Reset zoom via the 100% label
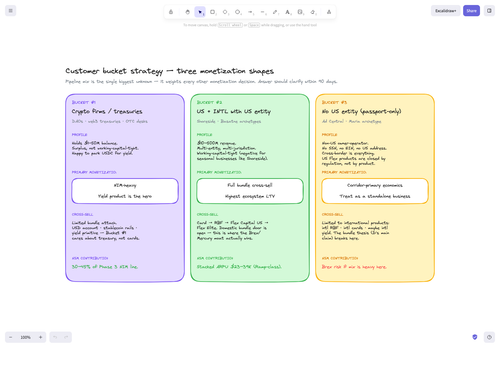Image resolution: width=500 pixels, height=375 pixels. [x=25, y=337]
